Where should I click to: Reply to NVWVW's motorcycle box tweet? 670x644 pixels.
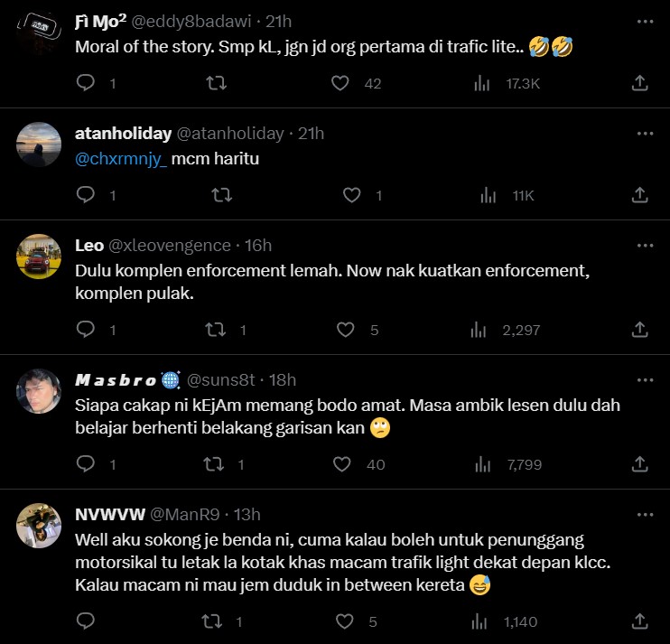pos(86,621)
